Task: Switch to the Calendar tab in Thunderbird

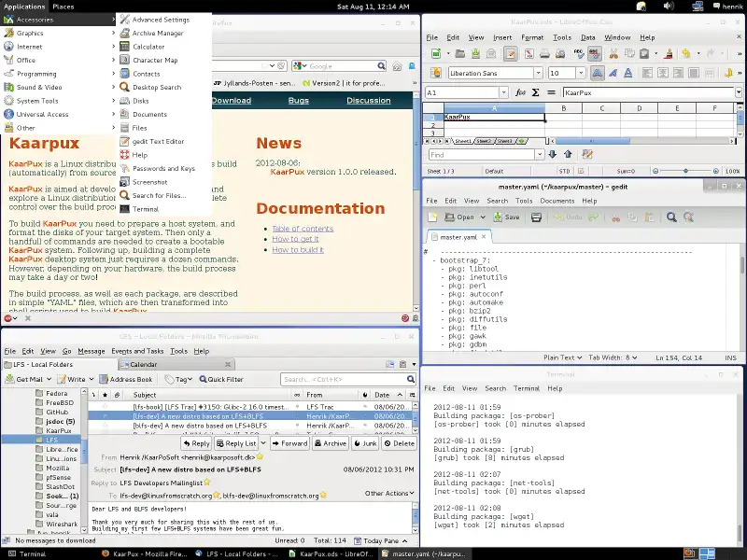Action: pyautogui.click(x=176, y=364)
